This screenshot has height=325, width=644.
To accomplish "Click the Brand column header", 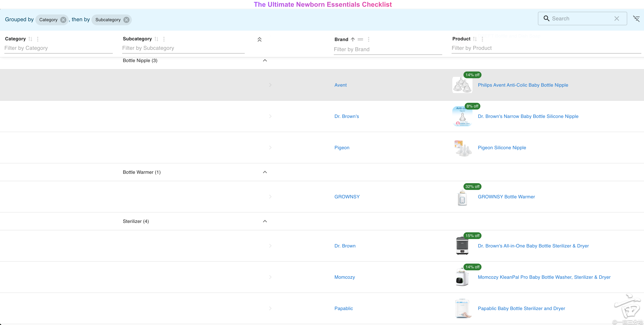I will click(x=341, y=40).
